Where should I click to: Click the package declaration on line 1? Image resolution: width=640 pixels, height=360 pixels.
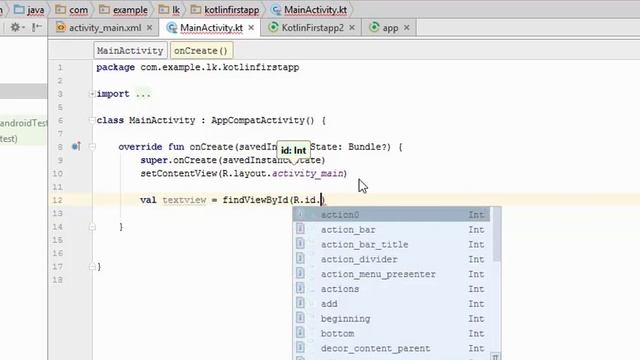[x=198, y=67]
